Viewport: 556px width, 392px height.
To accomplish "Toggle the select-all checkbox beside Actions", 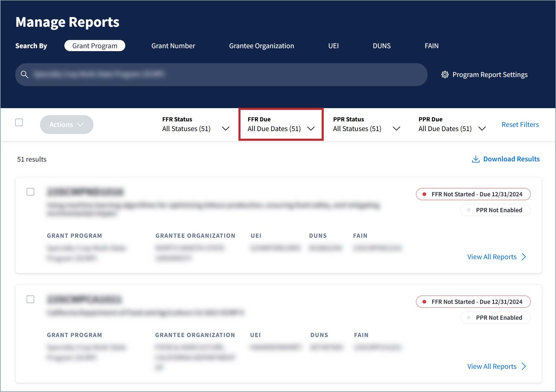I will click(x=19, y=123).
